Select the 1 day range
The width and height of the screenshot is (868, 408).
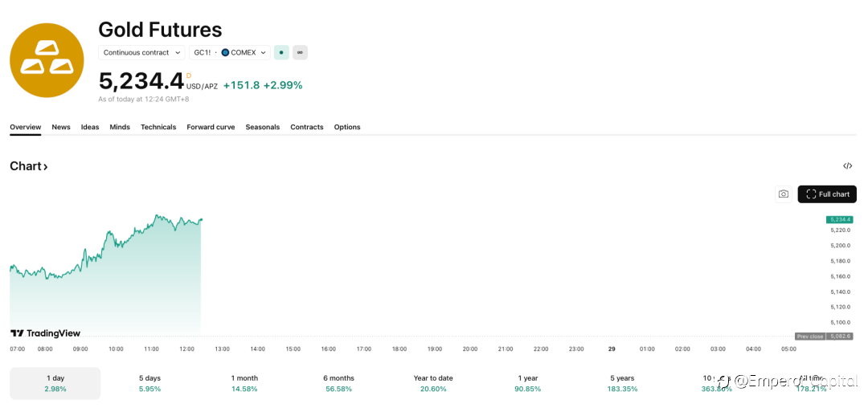click(x=55, y=383)
